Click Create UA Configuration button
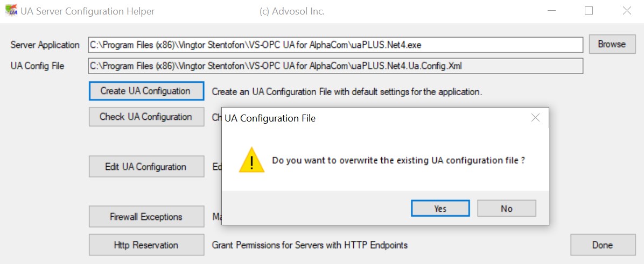644x264 pixels. tap(146, 91)
